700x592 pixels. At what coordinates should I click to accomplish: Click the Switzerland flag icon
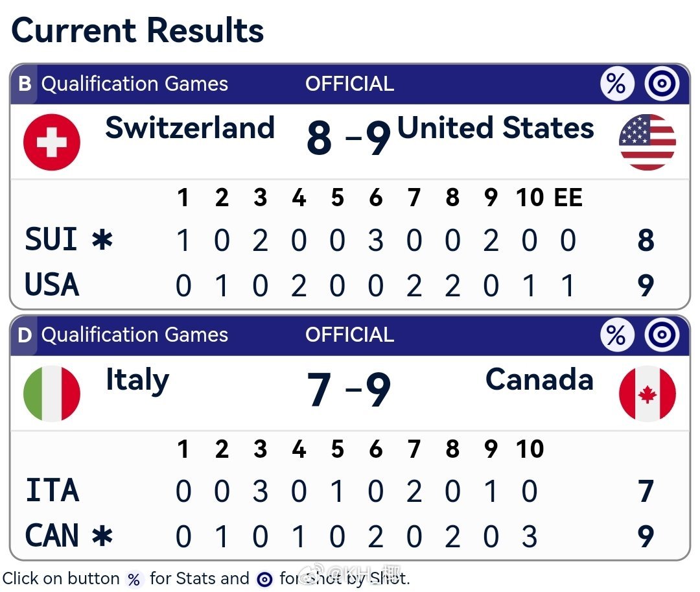tap(52, 142)
